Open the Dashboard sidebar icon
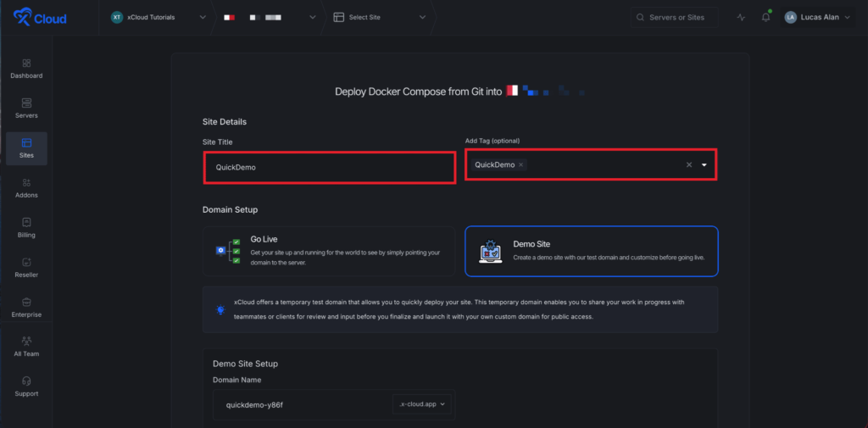868x428 pixels. click(26, 68)
